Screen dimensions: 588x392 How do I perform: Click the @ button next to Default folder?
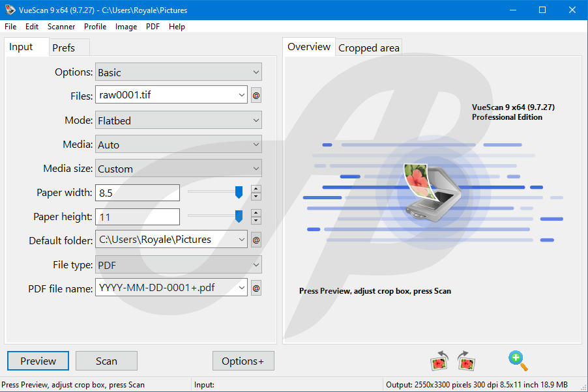[x=256, y=240]
